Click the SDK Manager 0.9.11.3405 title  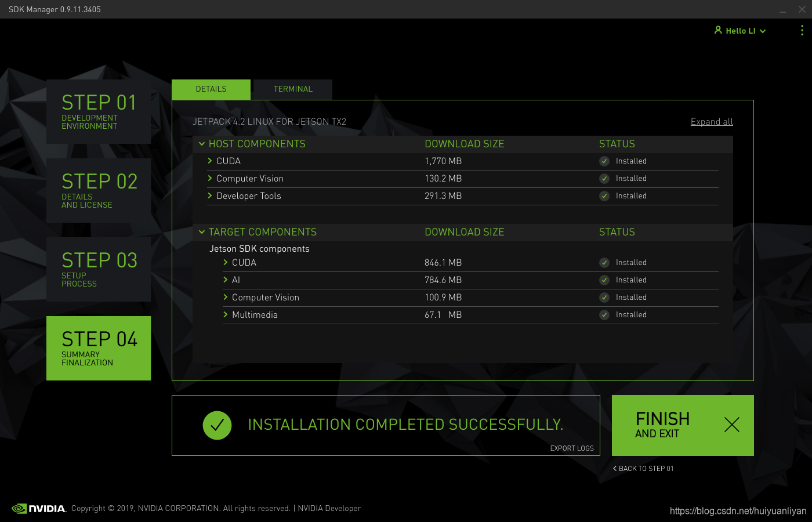tap(55, 10)
